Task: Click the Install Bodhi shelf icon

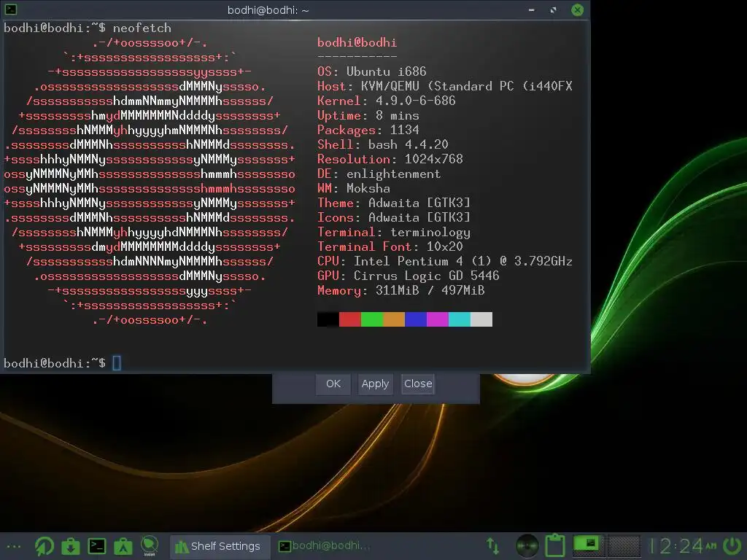Action: pyautogui.click(x=149, y=545)
